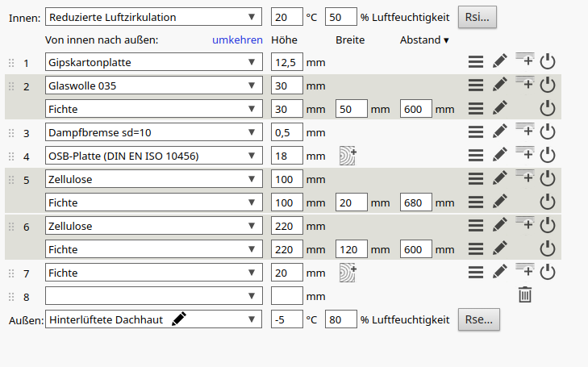This screenshot has width=588, height=367.
Task: Toggle power icon for Gipskartonplatte layer
Action: (x=548, y=61)
